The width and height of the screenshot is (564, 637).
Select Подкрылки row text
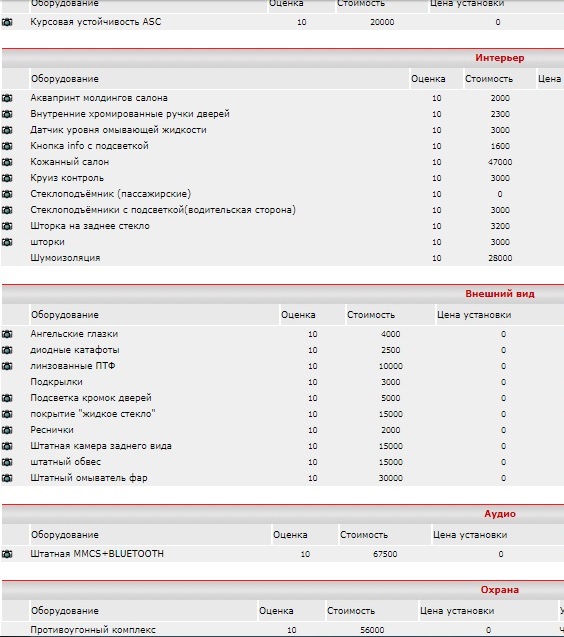click(56, 382)
